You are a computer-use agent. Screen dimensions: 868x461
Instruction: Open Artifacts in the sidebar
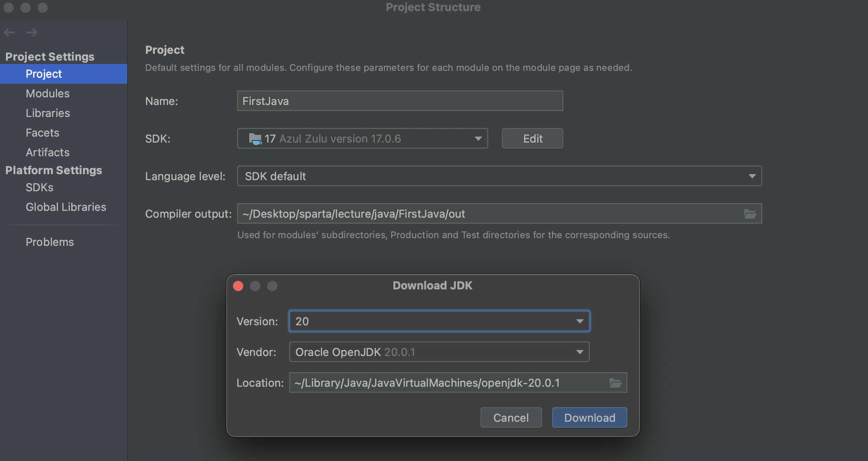(x=47, y=152)
